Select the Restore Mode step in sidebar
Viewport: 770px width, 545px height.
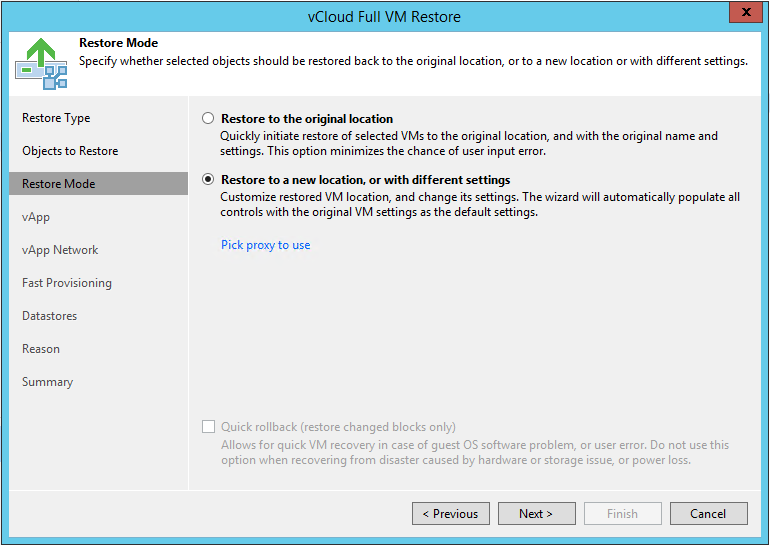98,184
